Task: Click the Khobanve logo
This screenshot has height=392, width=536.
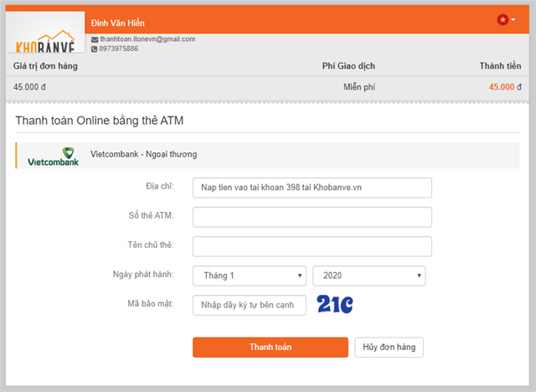Action: pos(45,33)
